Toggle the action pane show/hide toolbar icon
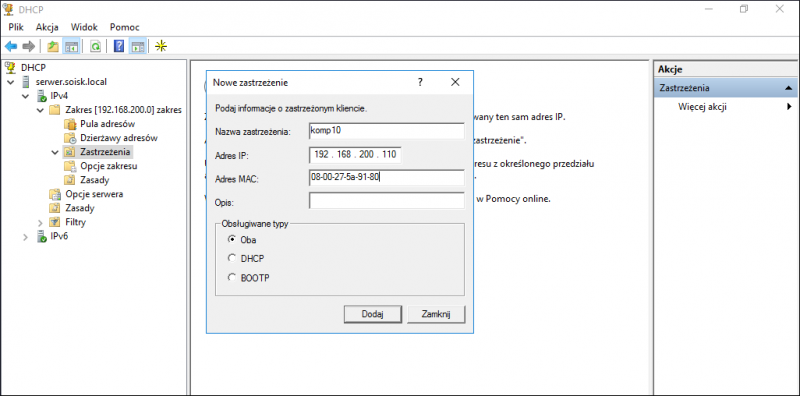Screen dimensions: 800x396 tap(138, 47)
